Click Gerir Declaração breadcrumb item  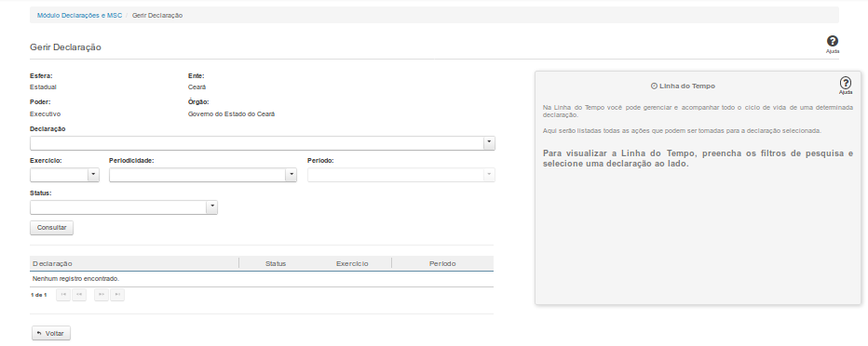[157, 16]
